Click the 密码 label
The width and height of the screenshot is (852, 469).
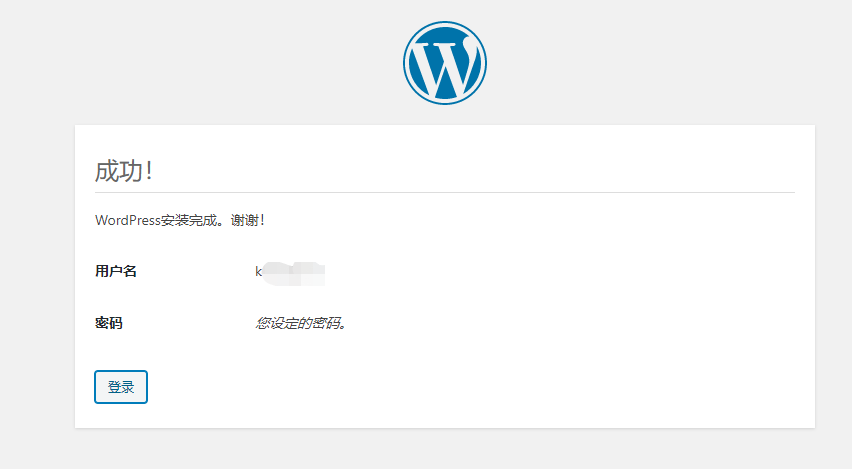point(109,323)
